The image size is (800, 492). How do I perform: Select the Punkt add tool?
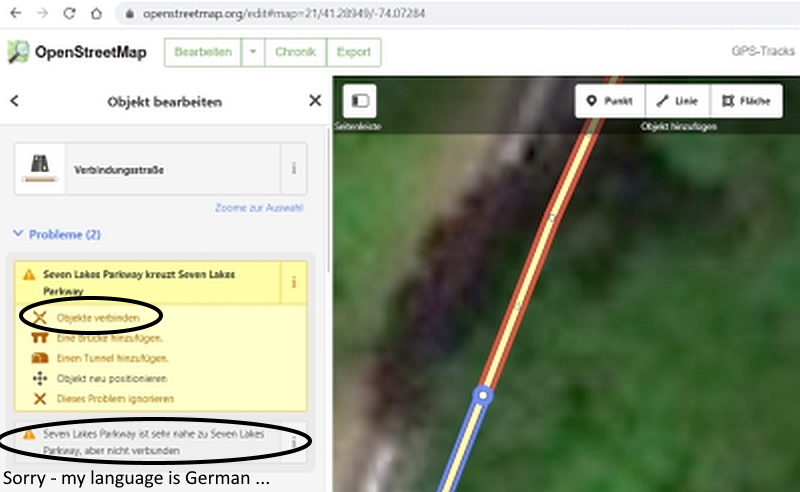click(x=610, y=101)
